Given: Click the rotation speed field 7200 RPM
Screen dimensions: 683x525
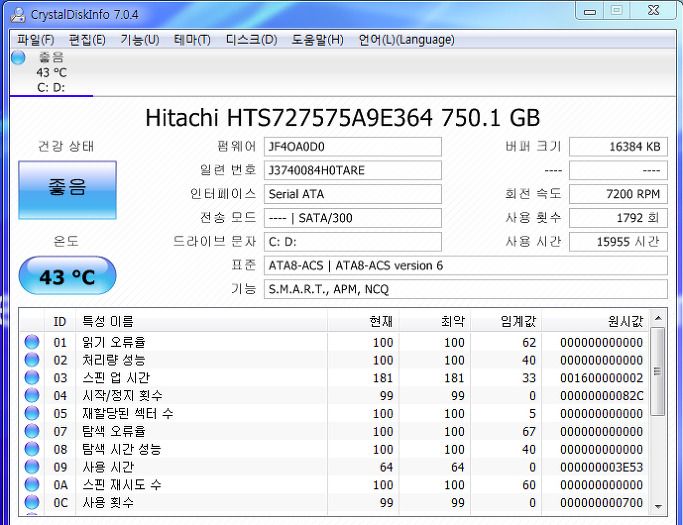Looking at the screenshot, I should tap(618, 194).
